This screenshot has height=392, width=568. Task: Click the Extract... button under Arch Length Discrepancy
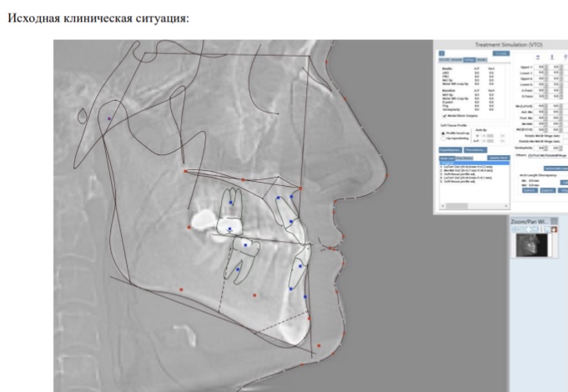pyautogui.click(x=530, y=190)
